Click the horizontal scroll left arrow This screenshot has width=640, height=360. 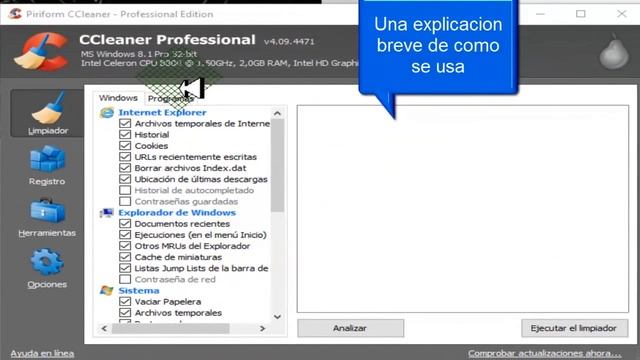coord(104,329)
